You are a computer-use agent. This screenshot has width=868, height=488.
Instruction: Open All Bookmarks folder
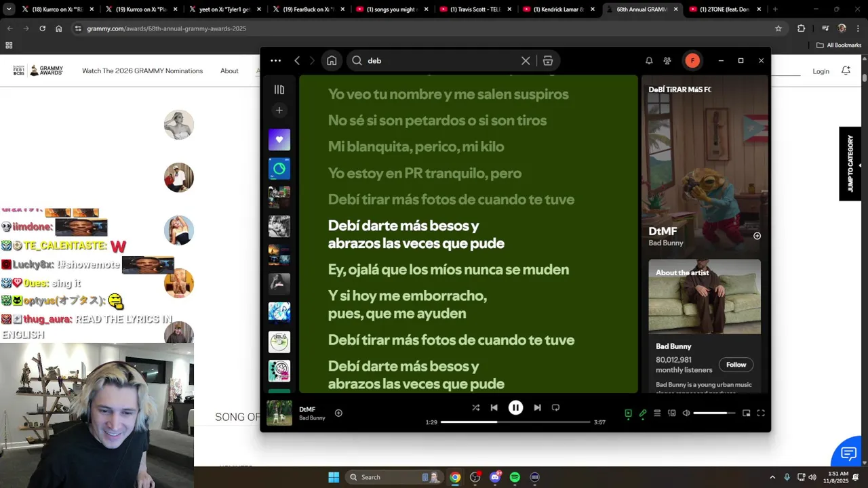coord(839,45)
